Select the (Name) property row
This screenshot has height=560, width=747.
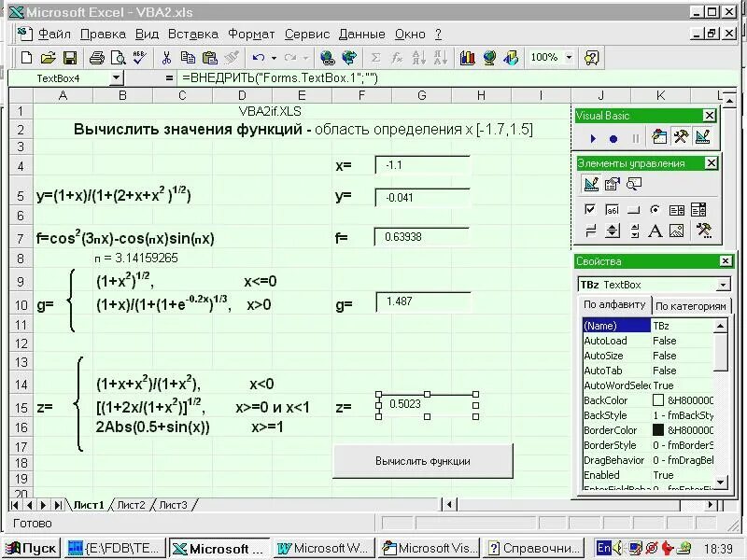(x=648, y=326)
